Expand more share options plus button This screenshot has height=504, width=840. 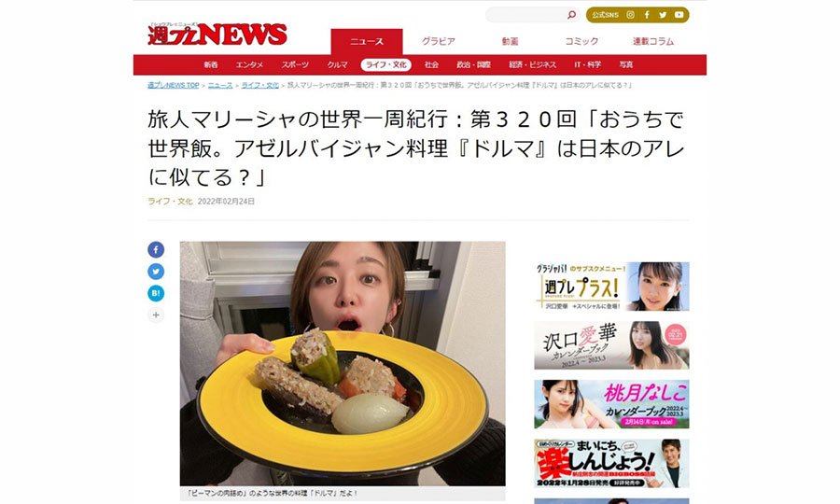point(156,315)
